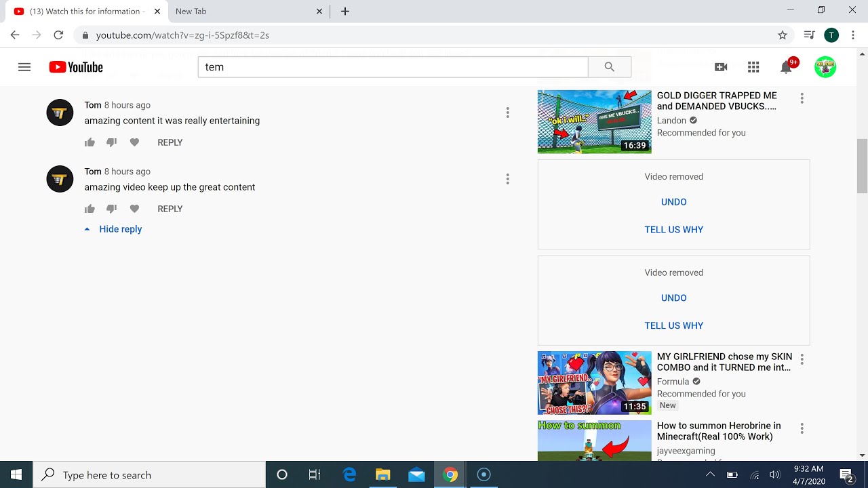The image size is (868, 488).
Task: Heart the 'amazing video' comment
Action: tap(134, 209)
